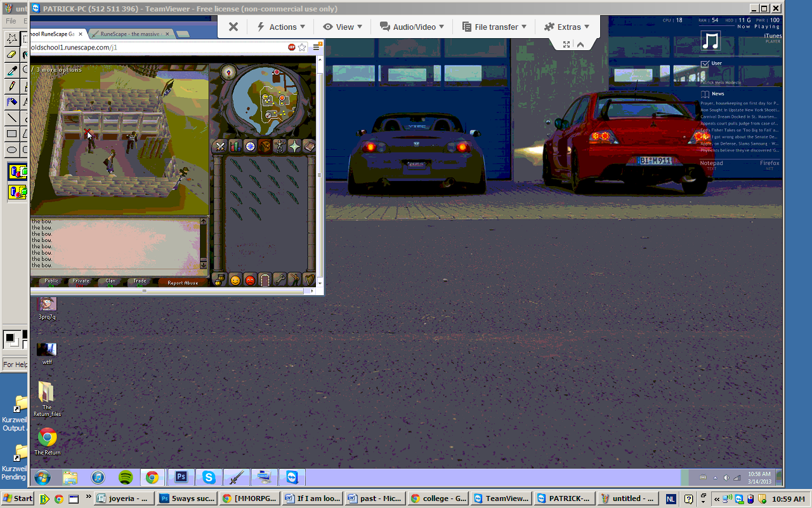Select the Ellipse tool in Paint
Viewport: 812px width, 508px height.
(x=11, y=150)
